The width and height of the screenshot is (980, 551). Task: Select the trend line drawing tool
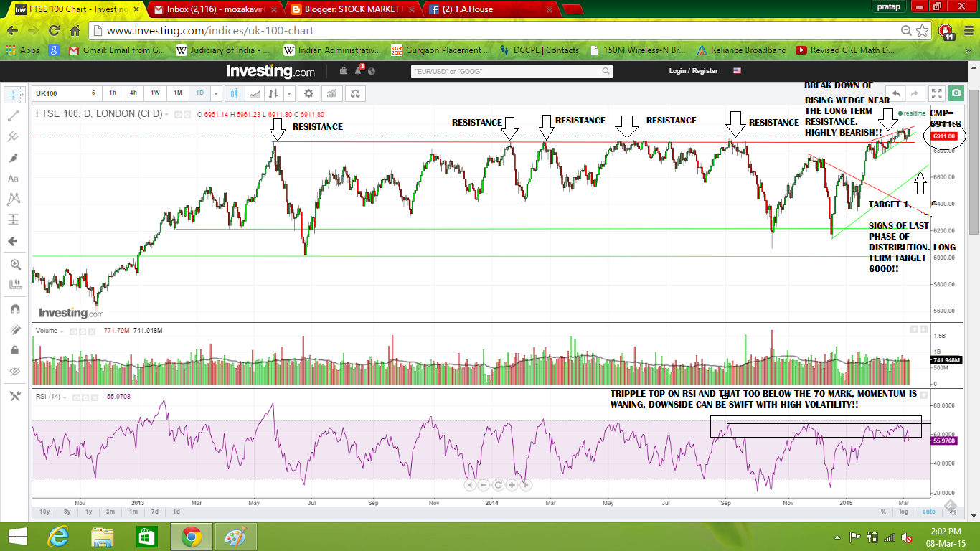(14, 115)
